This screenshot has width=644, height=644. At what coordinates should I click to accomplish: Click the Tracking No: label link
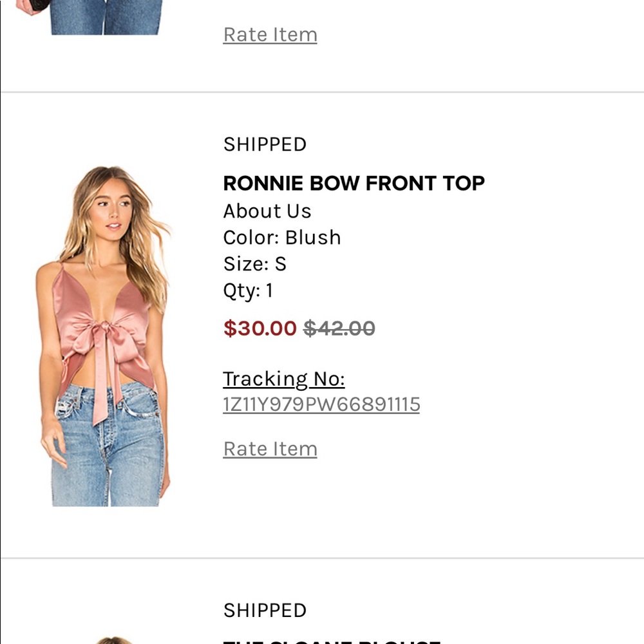point(283,379)
